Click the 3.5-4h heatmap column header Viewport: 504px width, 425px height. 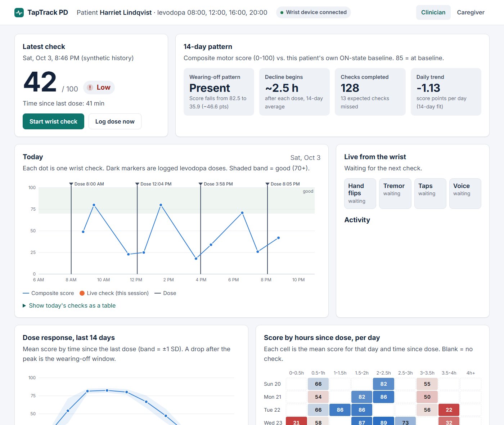449,373
